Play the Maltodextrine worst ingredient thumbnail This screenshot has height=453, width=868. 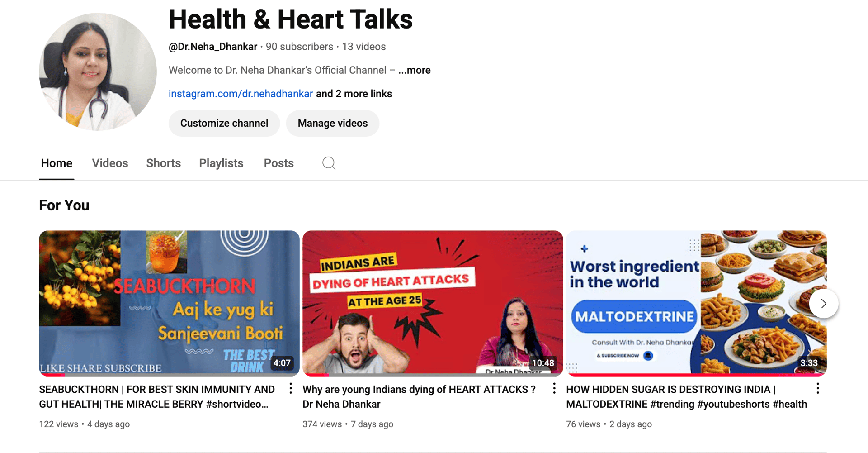pos(696,303)
